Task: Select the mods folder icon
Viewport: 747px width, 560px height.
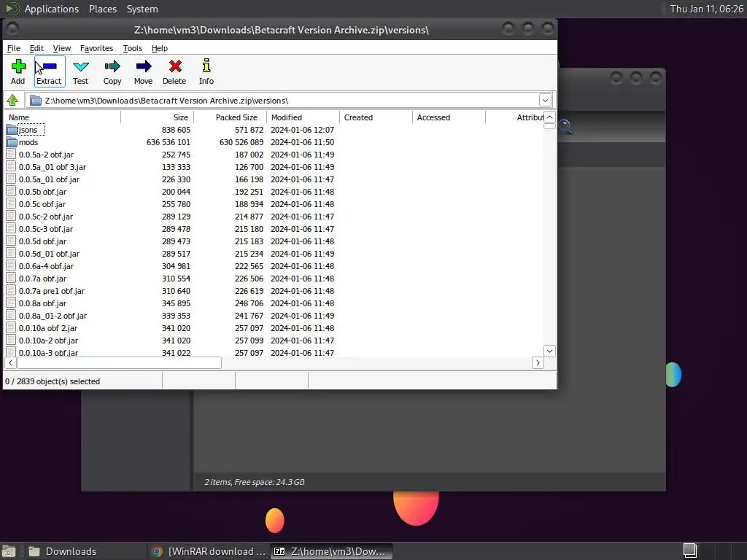Action: pos(12,142)
